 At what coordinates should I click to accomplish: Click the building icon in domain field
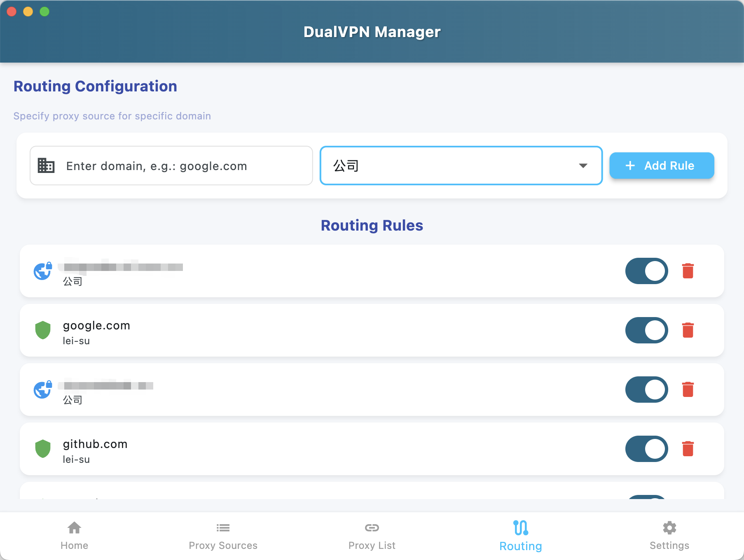coord(46,166)
